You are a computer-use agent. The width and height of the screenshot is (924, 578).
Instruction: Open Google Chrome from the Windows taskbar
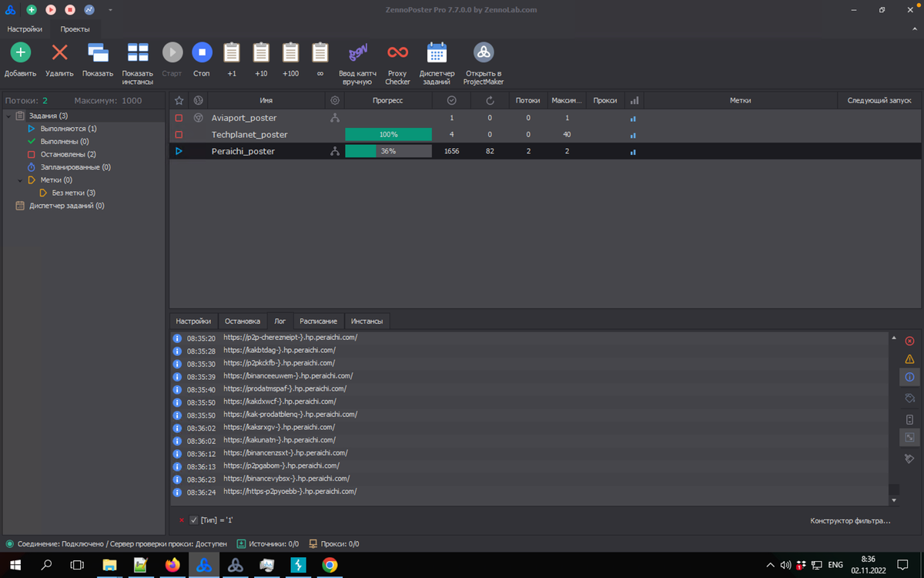pyautogui.click(x=330, y=565)
